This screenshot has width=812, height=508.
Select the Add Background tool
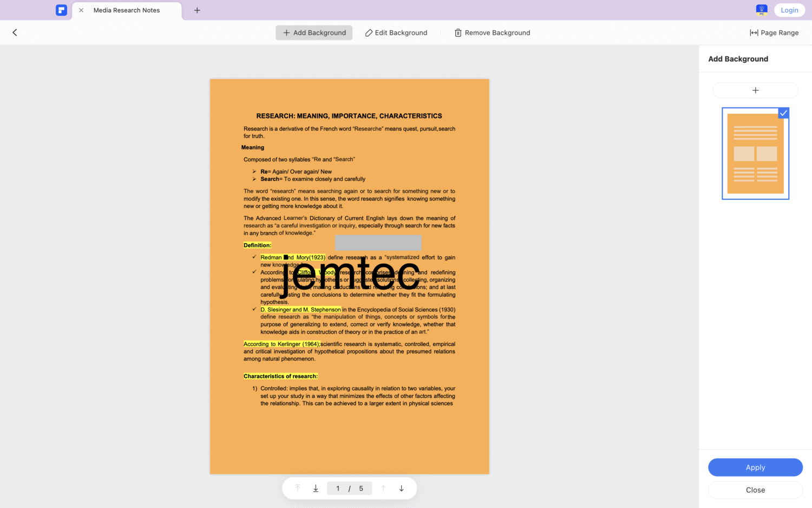coord(314,32)
